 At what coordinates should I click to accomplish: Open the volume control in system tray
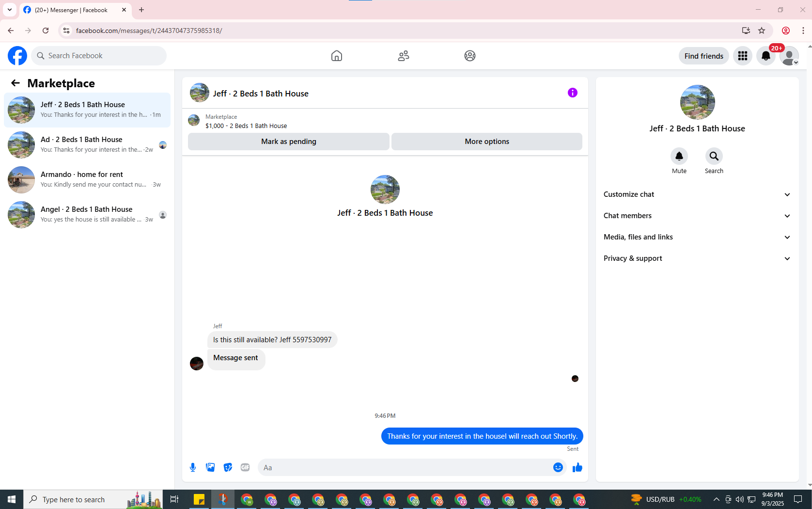740,499
